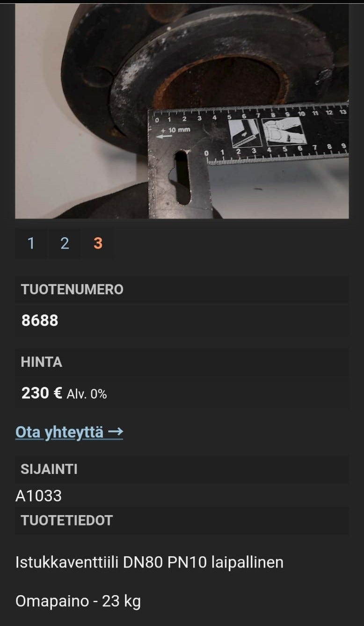Click the location code A1033

coord(38,496)
